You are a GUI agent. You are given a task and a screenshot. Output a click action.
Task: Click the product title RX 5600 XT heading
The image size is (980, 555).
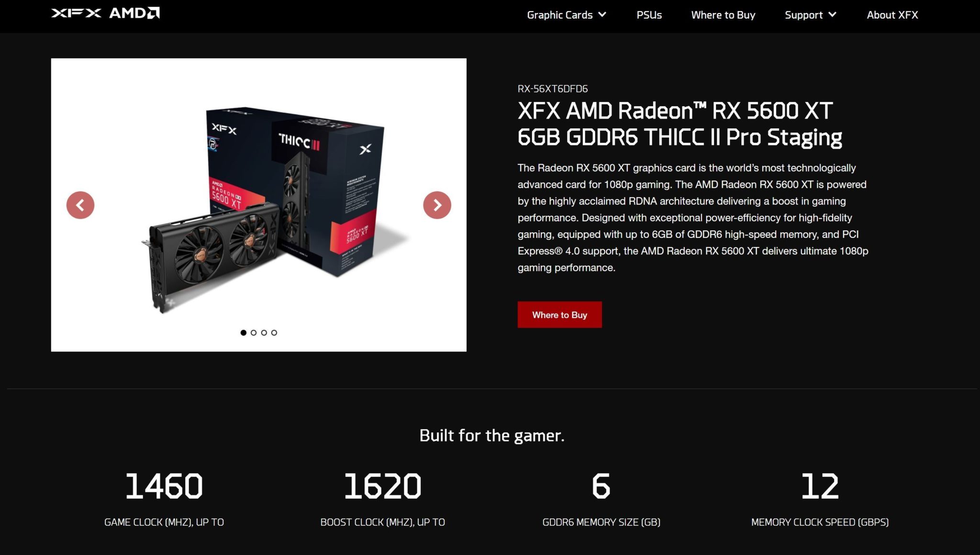(679, 124)
